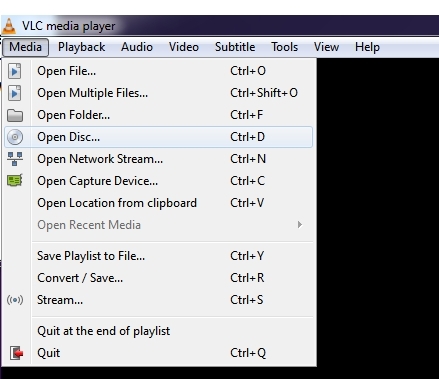The height and width of the screenshot is (379, 439).
Task: Click the red arrow Quit icon
Action: (16, 353)
